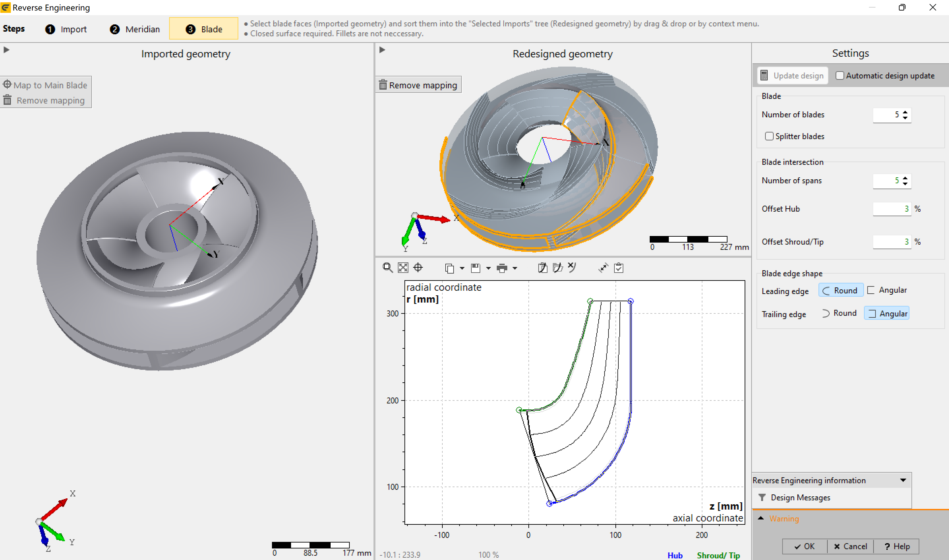Viewport: 949px width, 560px height.
Task: Print the meridional diagram
Action: click(502, 268)
